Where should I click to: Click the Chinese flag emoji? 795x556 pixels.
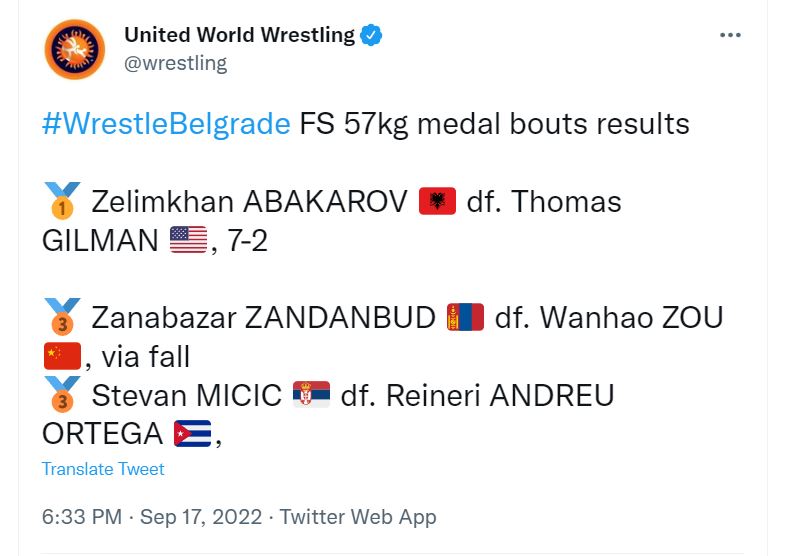coord(62,356)
